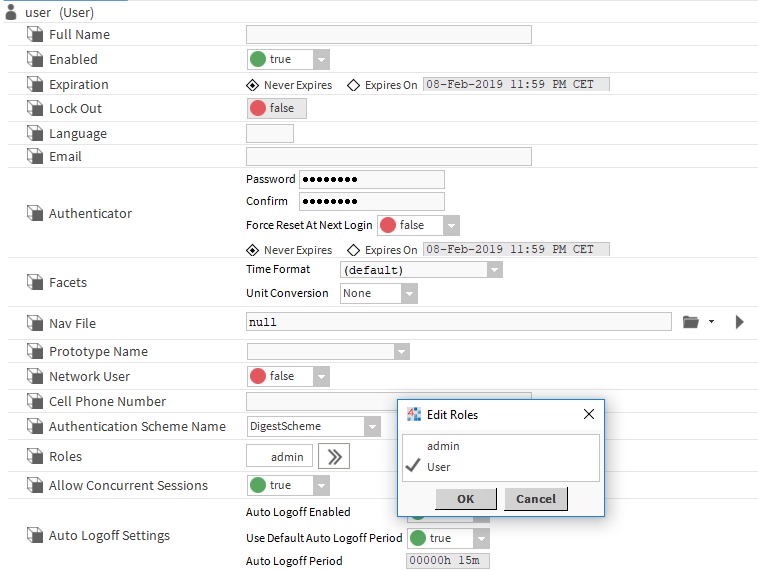Select the admin role in the list
The image size is (758, 570).
[443, 446]
